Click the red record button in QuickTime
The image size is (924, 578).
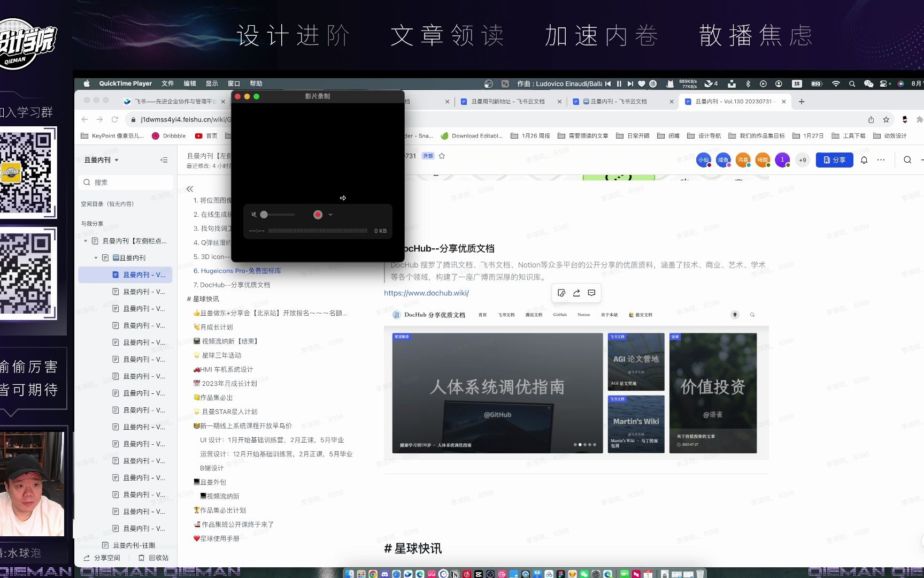pos(318,215)
